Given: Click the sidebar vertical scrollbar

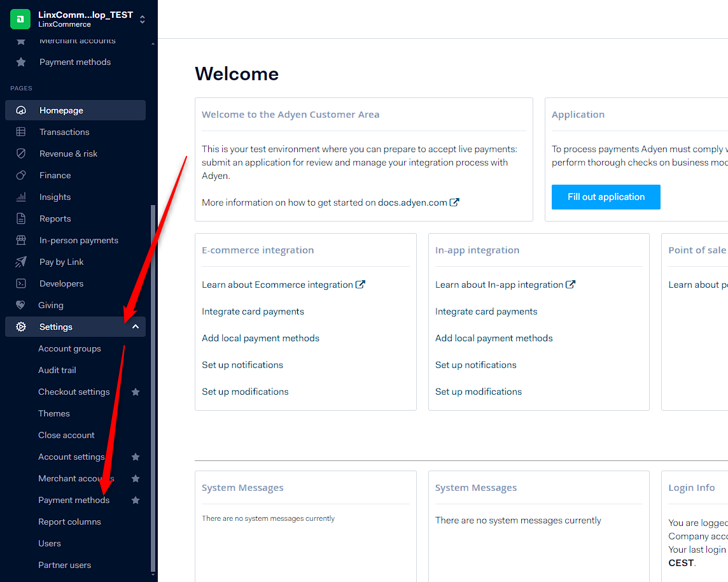Looking at the screenshot, I should [x=153, y=388].
